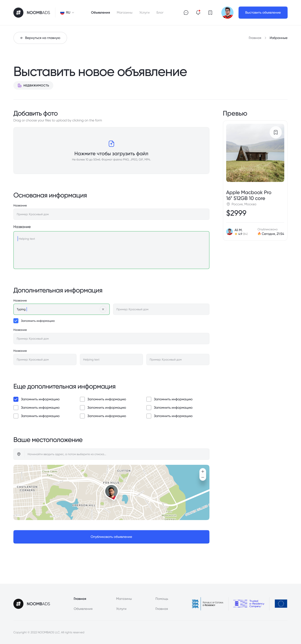Click the footer NOOMBADS logo
Viewport: 301px width, 644px height.
point(32,604)
